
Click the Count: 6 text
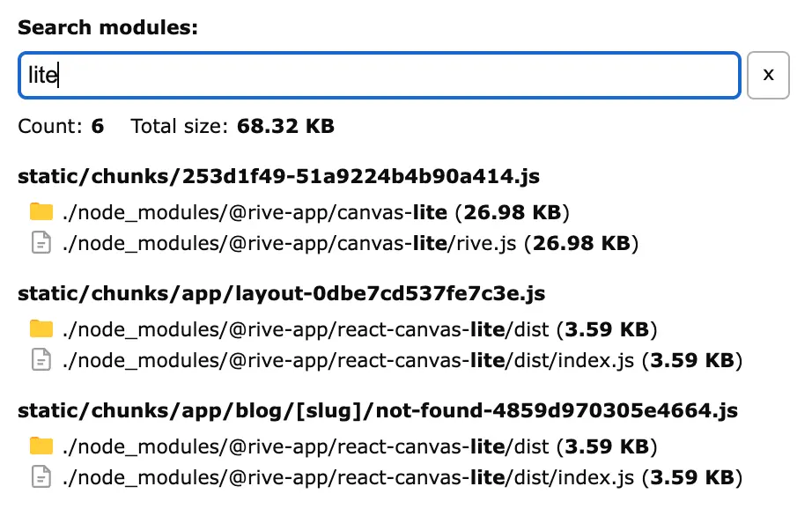coord(61,126)
